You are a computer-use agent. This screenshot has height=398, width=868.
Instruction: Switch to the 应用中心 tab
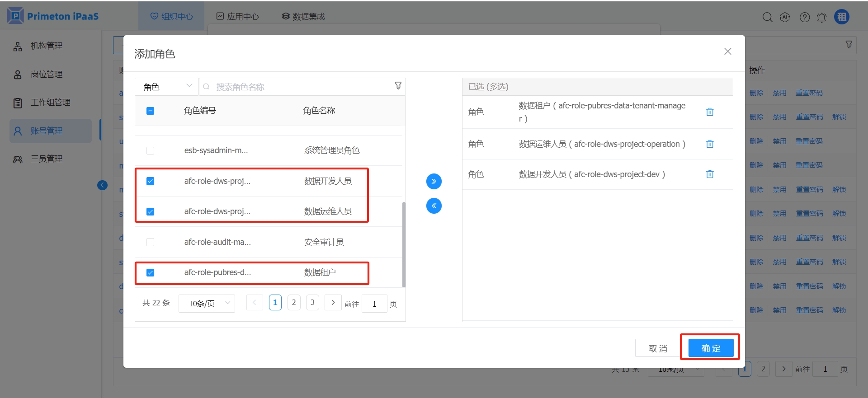(x=238, y=17)
